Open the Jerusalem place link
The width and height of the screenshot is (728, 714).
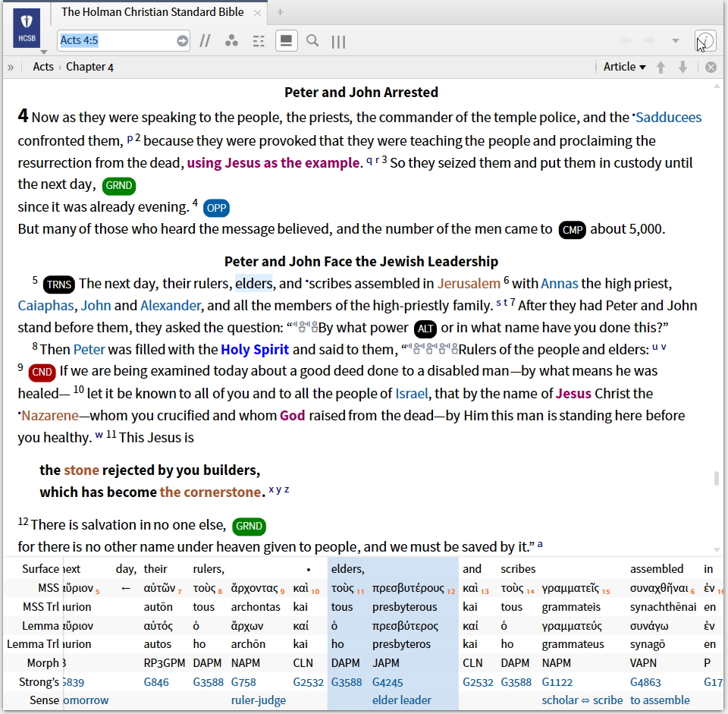coord(469,283)
